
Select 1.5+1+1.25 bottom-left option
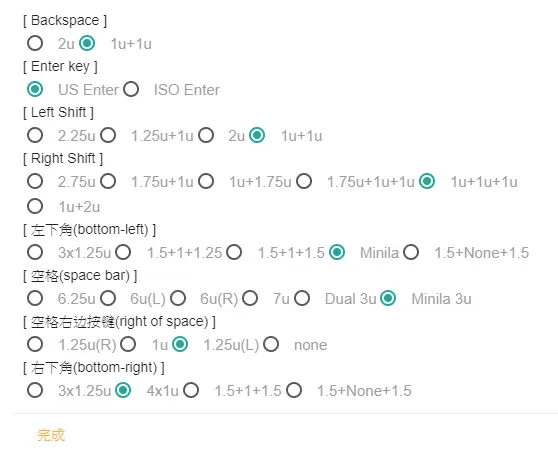[123, 252]
